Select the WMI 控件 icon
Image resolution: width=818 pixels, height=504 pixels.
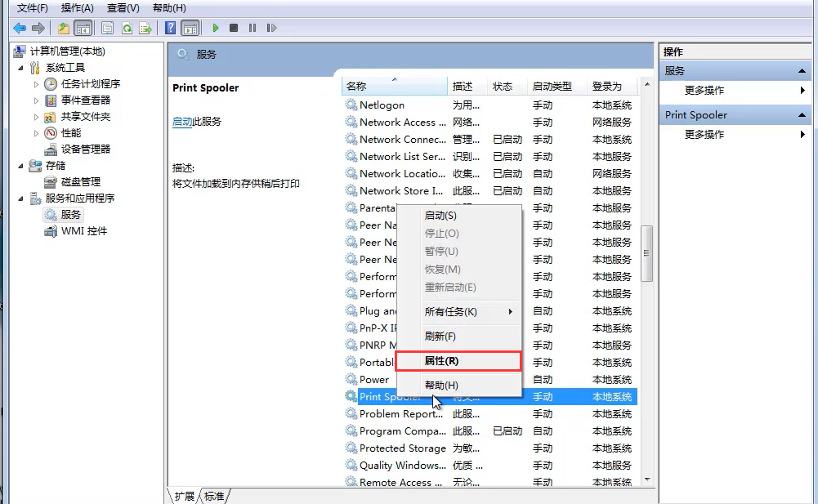(x=51, y=231)
